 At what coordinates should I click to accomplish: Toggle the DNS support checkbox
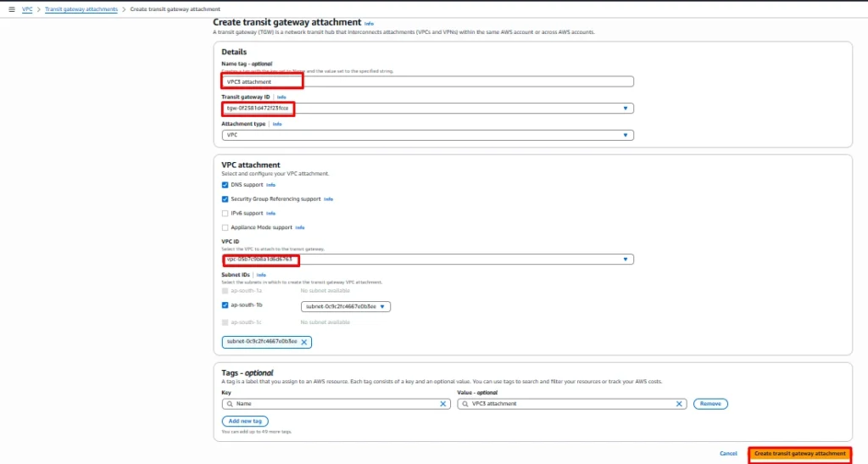[x=225, y=184]
